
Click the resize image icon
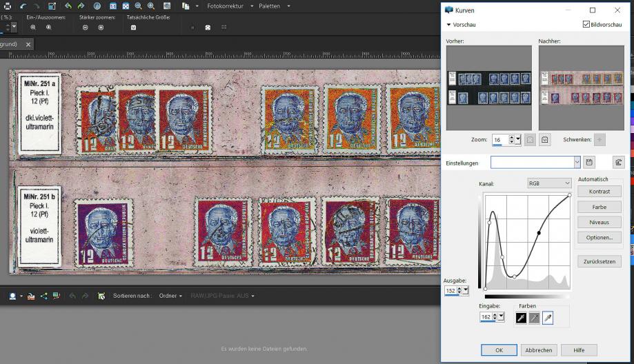point(52,6)
